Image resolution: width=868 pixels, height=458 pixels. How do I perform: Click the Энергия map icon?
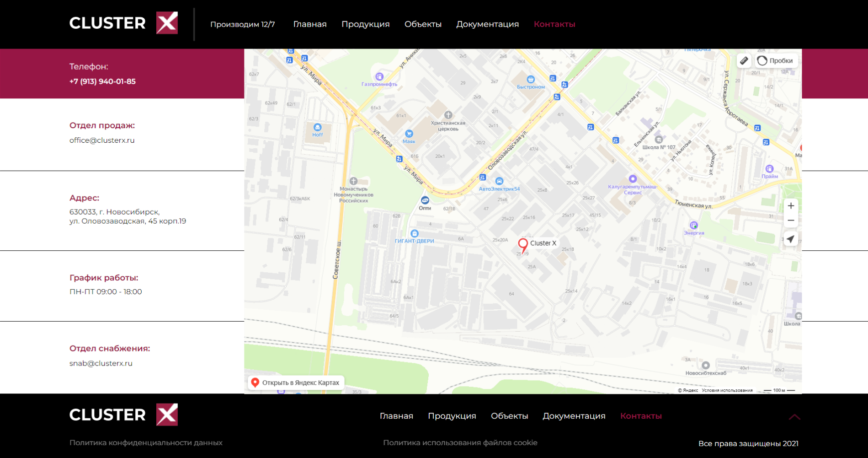[x=694, y=225]
